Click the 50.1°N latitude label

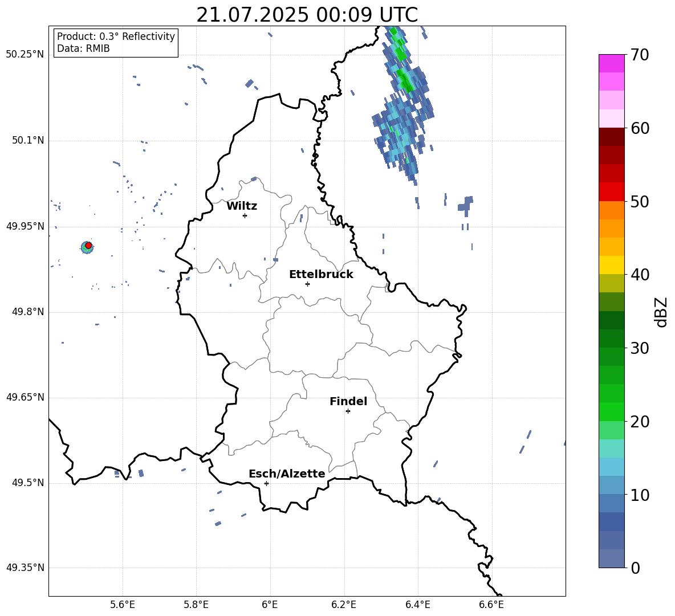(27, 140)
